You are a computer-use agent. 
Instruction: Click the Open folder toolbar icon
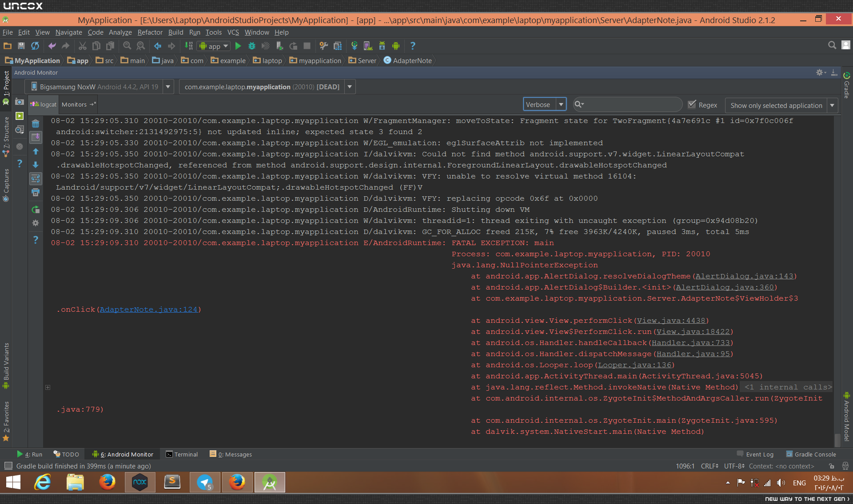(x=8, y=46)
